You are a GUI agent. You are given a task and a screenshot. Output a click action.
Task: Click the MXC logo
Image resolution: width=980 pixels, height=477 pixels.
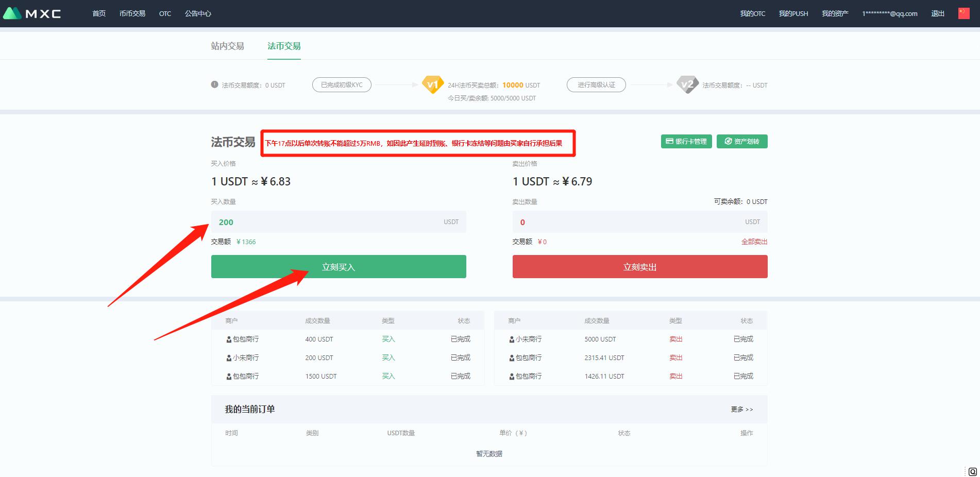pyautogui.click(x=32, y=13)
